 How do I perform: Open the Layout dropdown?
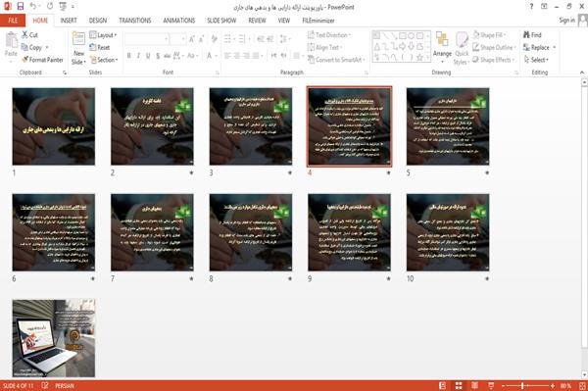(104, 35)
